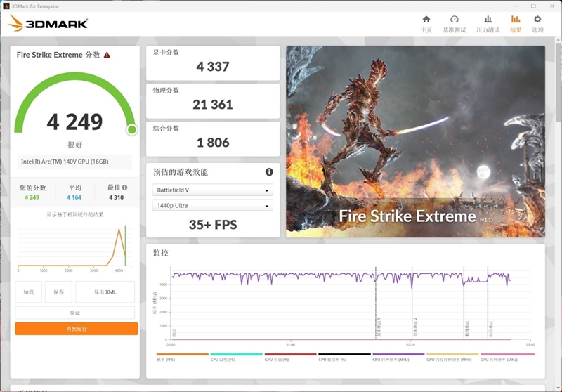The height and width of the screenshot is (392, 562).
Task: Open the 1440p Ultra resolution dropdown
Action: [x=213, y=205]
